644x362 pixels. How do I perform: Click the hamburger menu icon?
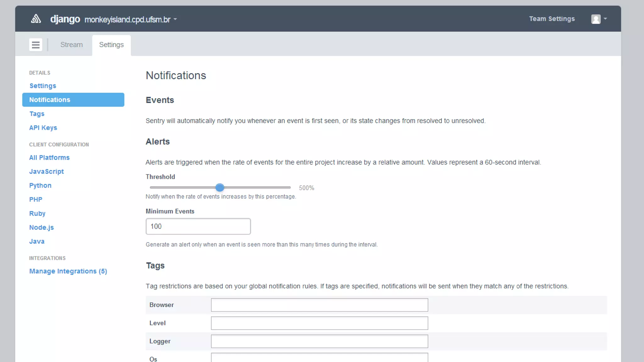point(36,45)
